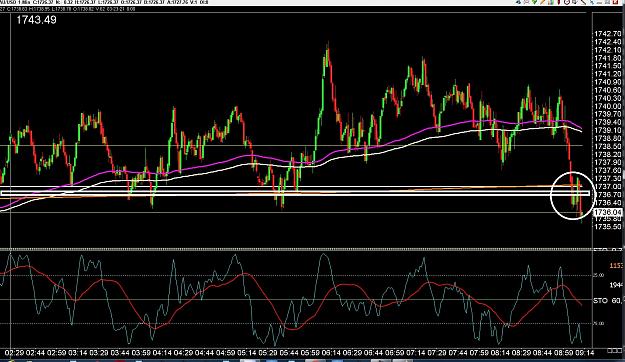Click the 1740.30 price axis label

pyautogui.click(x=607, y=98)
